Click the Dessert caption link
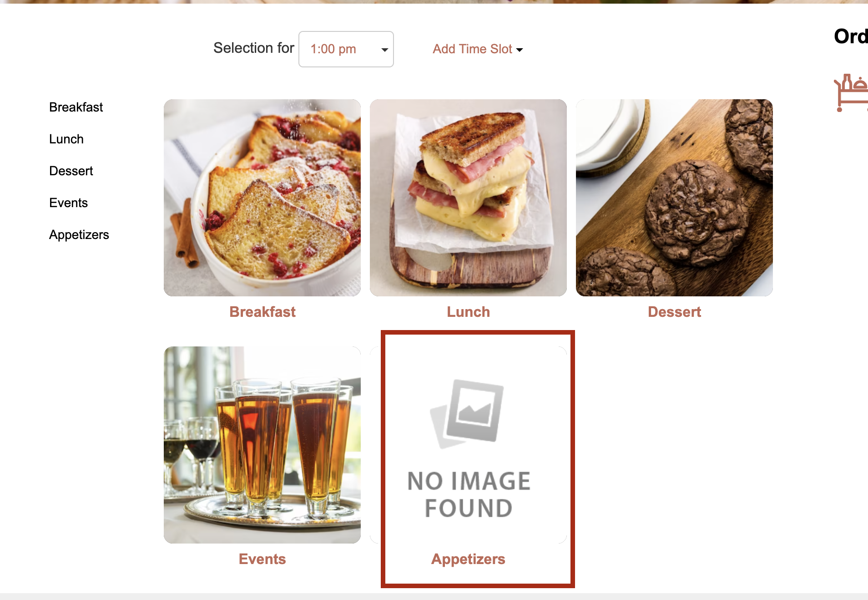The image size is (868, 600). click(674, 312)
